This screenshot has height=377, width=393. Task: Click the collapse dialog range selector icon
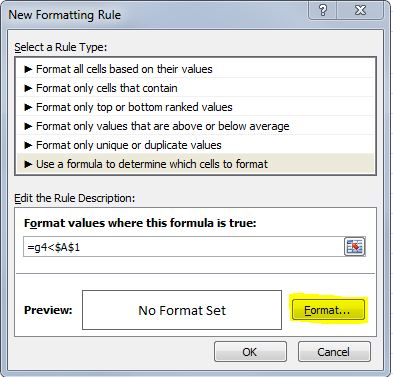coord(354,247)
